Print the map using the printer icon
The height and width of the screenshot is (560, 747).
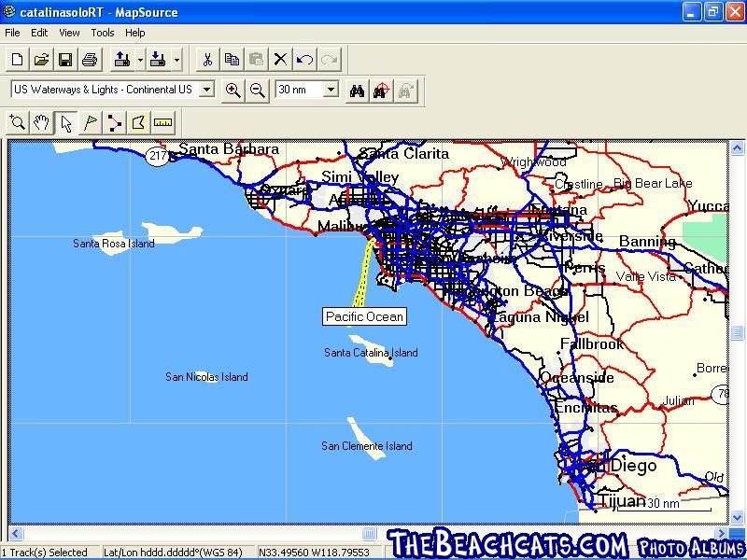click(90, 60)
